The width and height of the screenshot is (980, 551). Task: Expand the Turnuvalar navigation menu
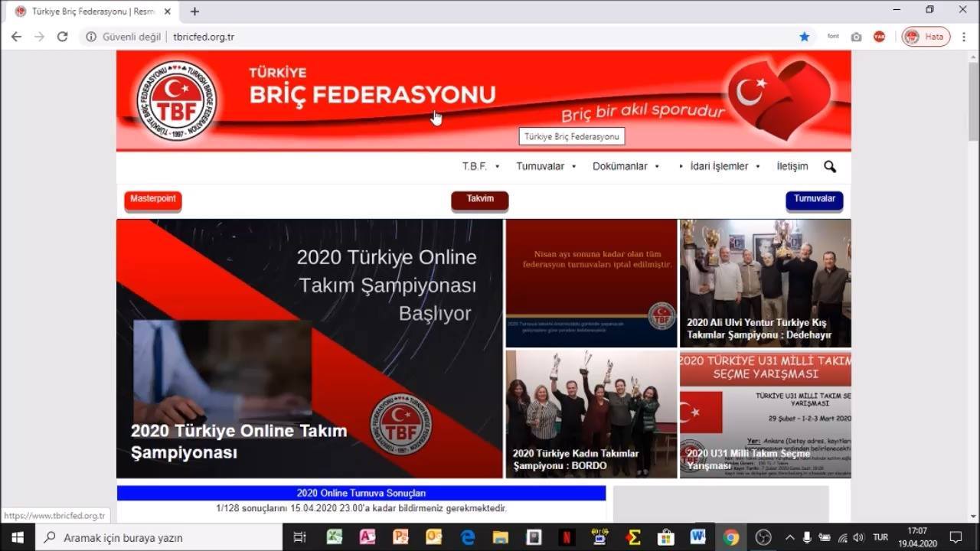pos(547,166)
